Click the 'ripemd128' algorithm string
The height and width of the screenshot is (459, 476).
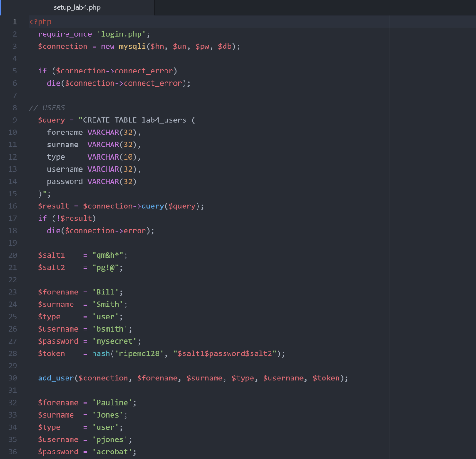click(139, 353)
